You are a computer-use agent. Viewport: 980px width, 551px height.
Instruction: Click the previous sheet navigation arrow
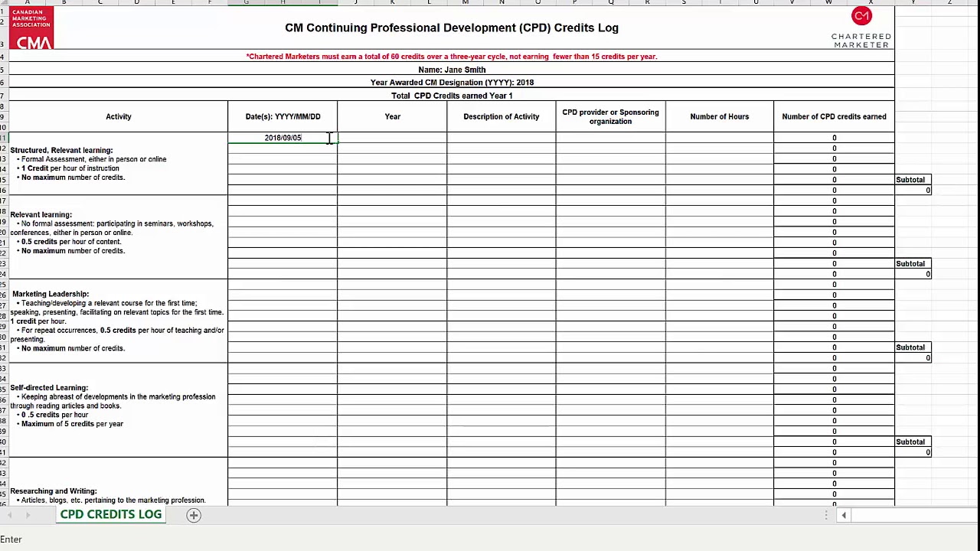9,515
